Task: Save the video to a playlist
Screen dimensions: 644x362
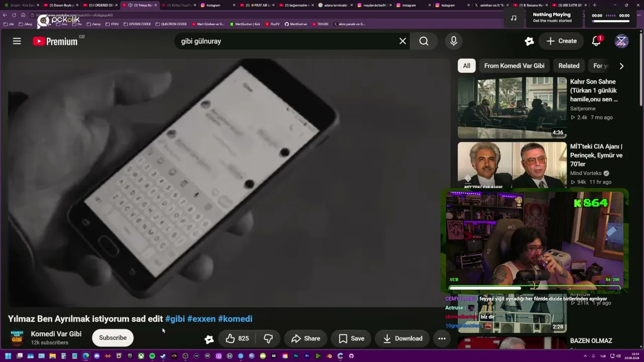Action: click(x=351, y=339)
